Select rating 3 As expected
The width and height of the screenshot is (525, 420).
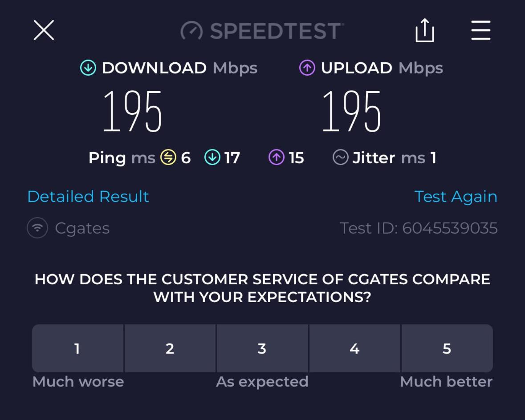pyautogui.click(x=263, y=348)
